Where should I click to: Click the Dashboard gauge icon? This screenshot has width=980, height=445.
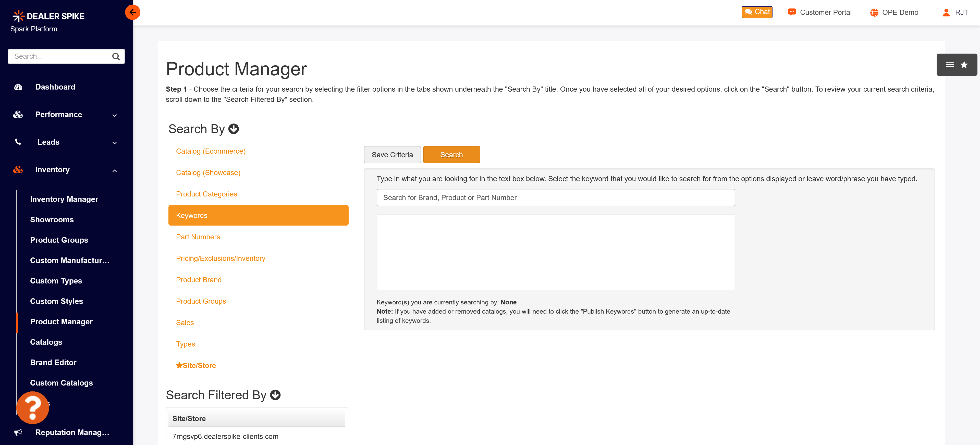click(18, 87)
